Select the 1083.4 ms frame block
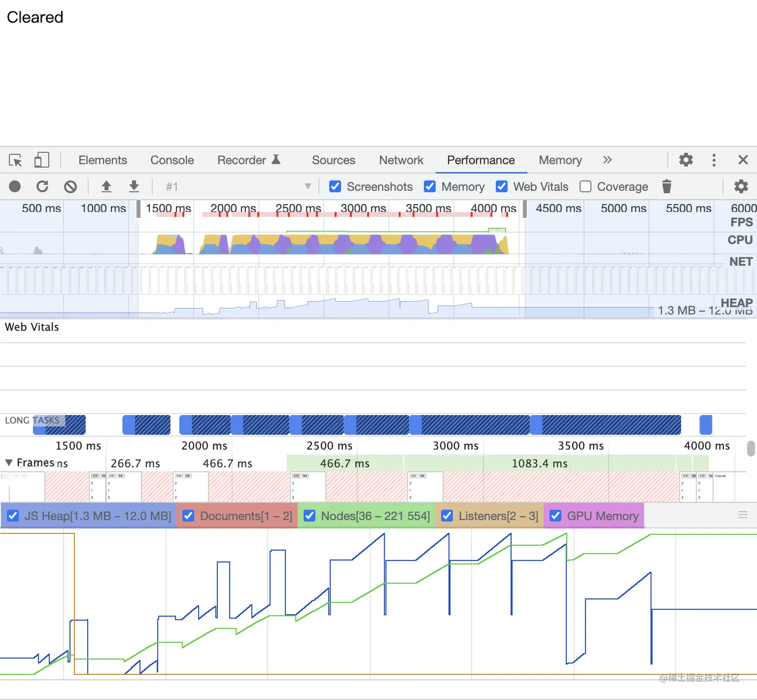 (x=540, y=463)
